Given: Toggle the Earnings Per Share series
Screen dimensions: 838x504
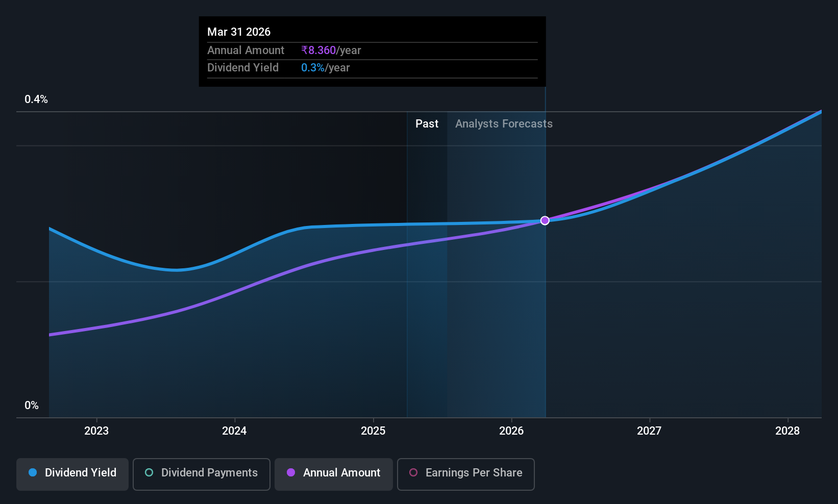Looking at the screenshot, I should point(465,474).
